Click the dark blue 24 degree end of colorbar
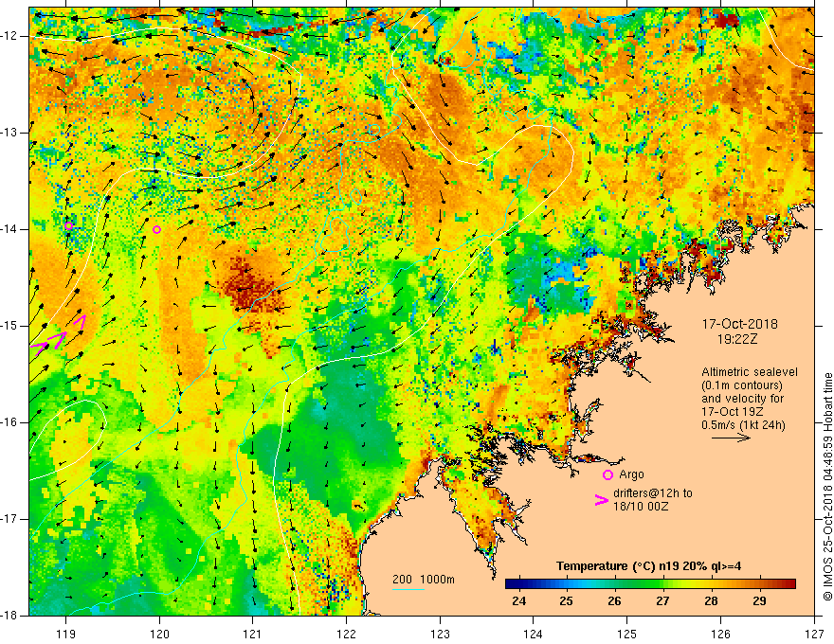This screenshot has height=644, width=834. click(x=514, y=584)
